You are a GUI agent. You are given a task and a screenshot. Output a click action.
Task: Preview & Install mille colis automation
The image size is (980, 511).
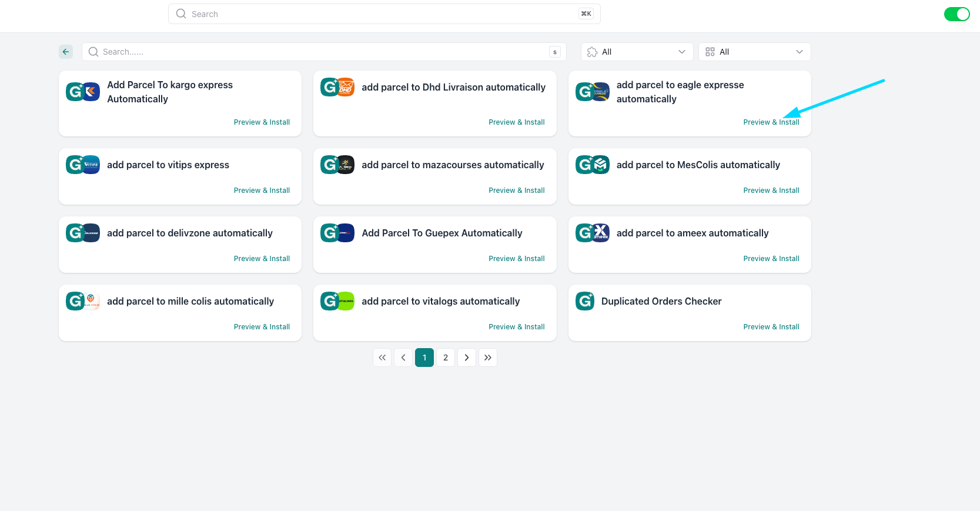[262, 327]
